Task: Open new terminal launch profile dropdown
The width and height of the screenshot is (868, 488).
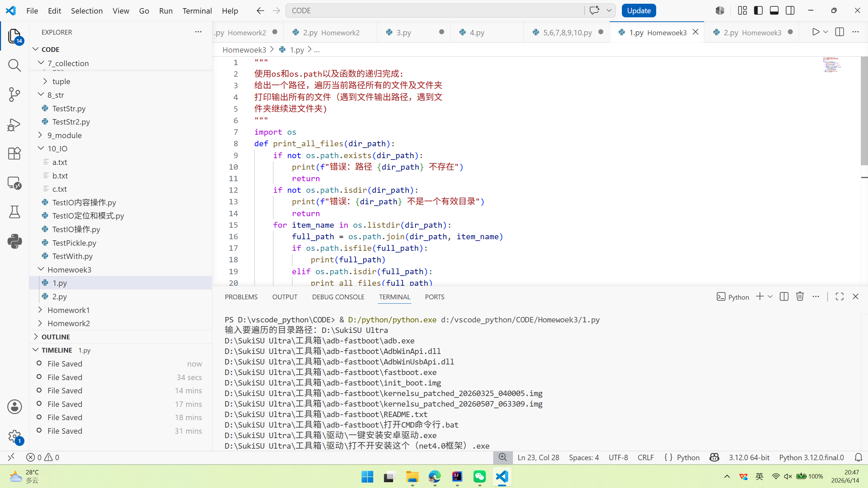Action: (770, 297)
